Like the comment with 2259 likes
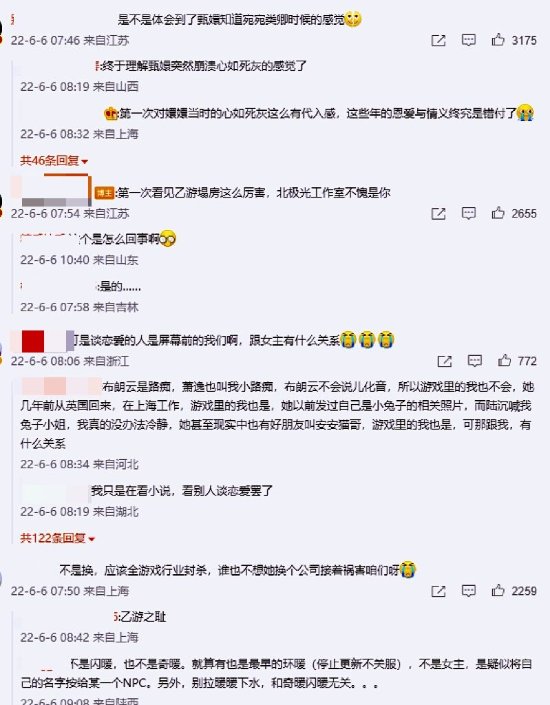 click(497, 590)
